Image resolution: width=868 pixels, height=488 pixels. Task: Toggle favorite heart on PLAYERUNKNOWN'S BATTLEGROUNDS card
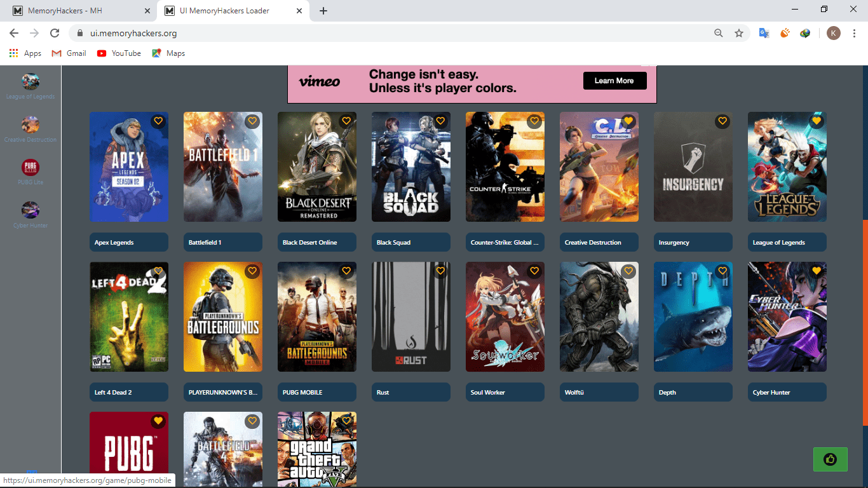point(252,271)
